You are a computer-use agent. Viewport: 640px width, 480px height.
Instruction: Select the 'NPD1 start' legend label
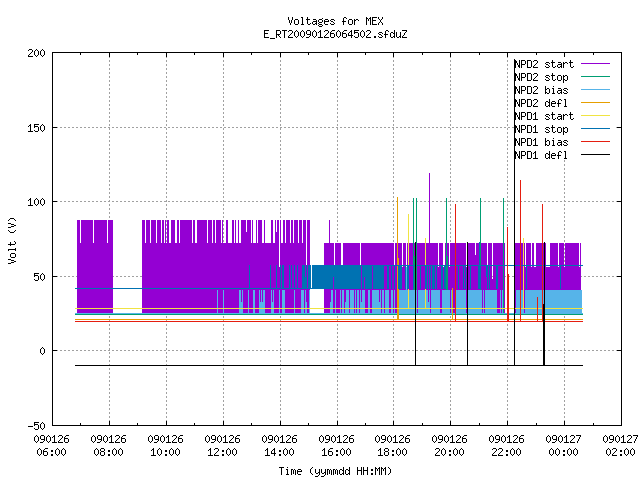pos(544,116)
